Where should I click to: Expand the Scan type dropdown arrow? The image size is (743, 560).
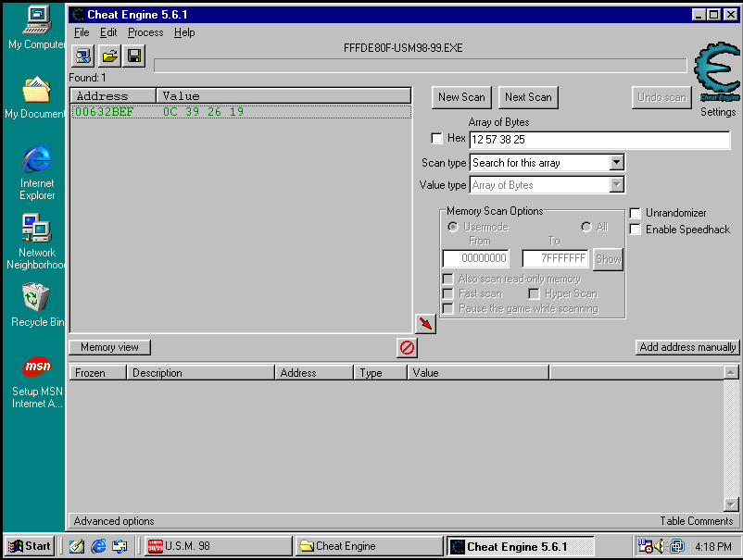pos(616,163)
